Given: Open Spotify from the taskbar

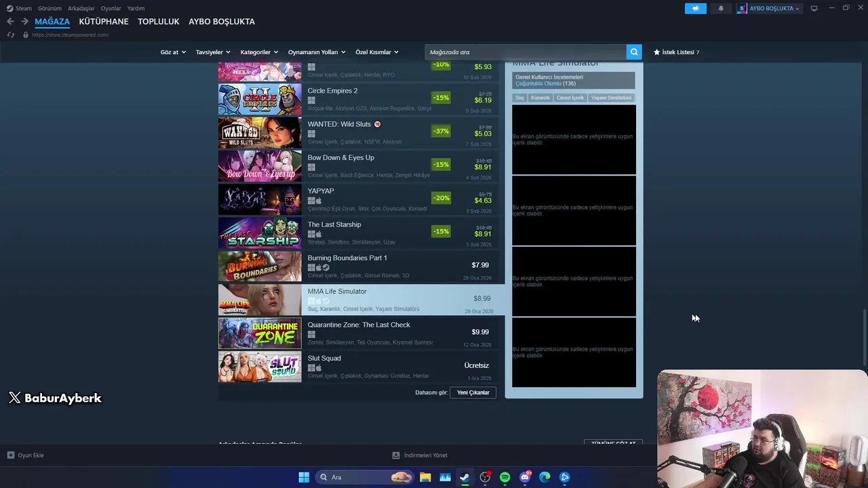Looking at the screenshot, I should tap(505, 477).
